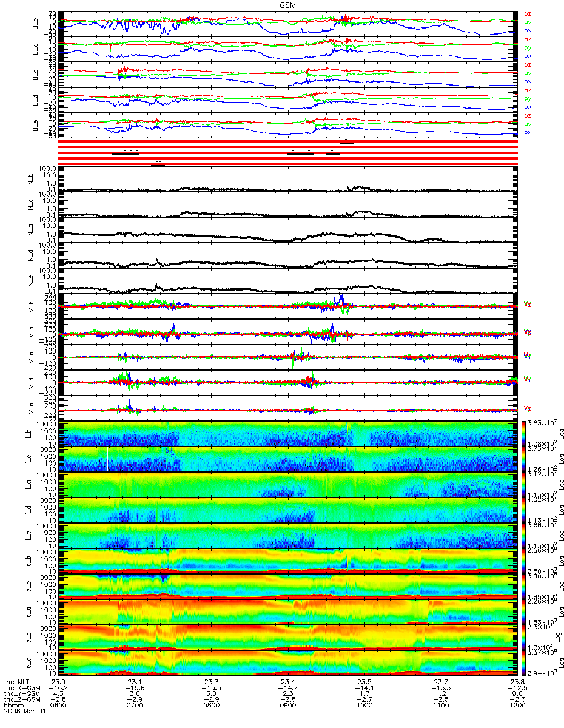Click the GSM plot title
The height and width of the screenshot is (728, 564).
288,4
